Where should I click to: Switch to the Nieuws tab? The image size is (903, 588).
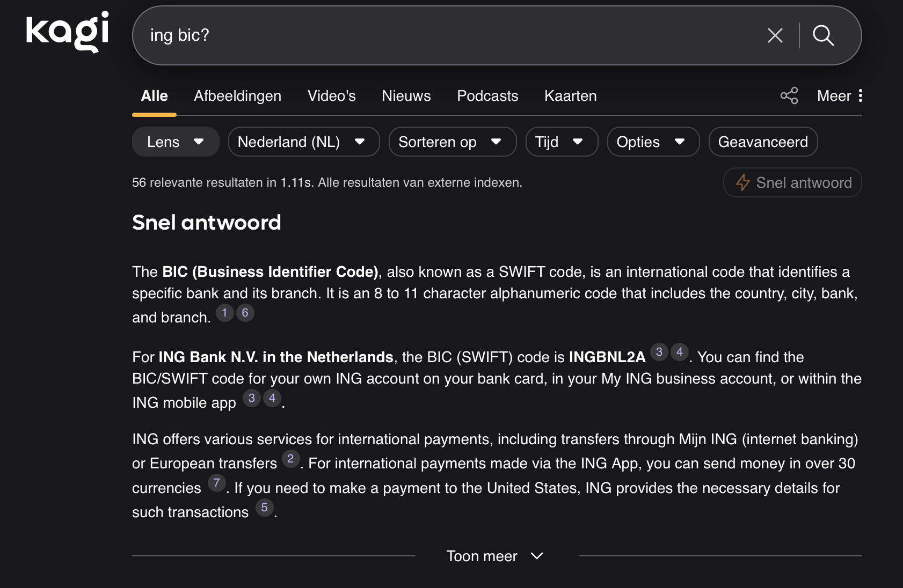406,96
